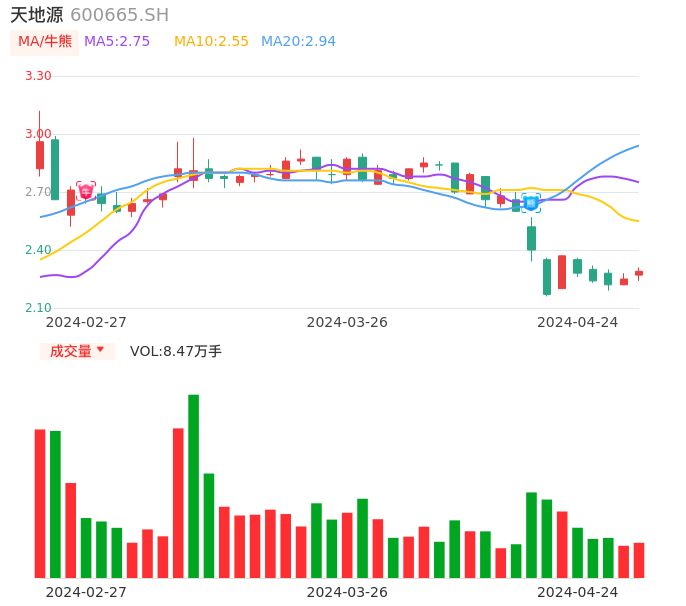Viewport: 686px width, 606px height.
Task: Click the stock name 天地源
Action: 37,15
